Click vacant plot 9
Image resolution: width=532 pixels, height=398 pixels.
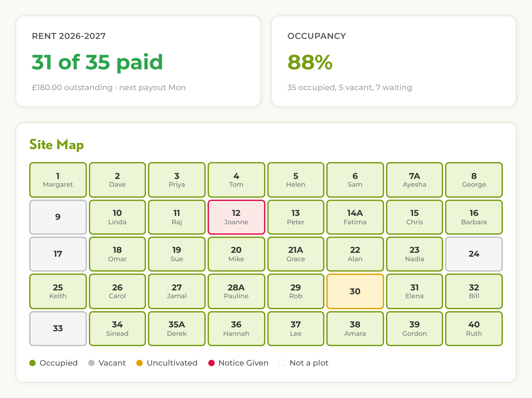(x=58, y=217)
